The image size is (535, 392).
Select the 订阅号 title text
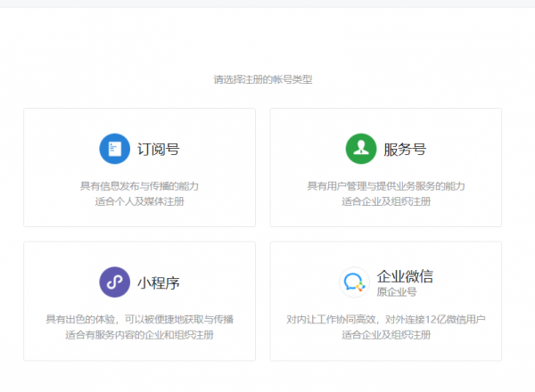(x=159, y=150)
